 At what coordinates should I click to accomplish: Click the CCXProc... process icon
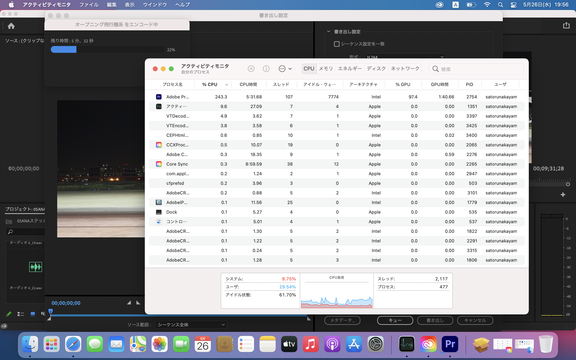point(159,145)
